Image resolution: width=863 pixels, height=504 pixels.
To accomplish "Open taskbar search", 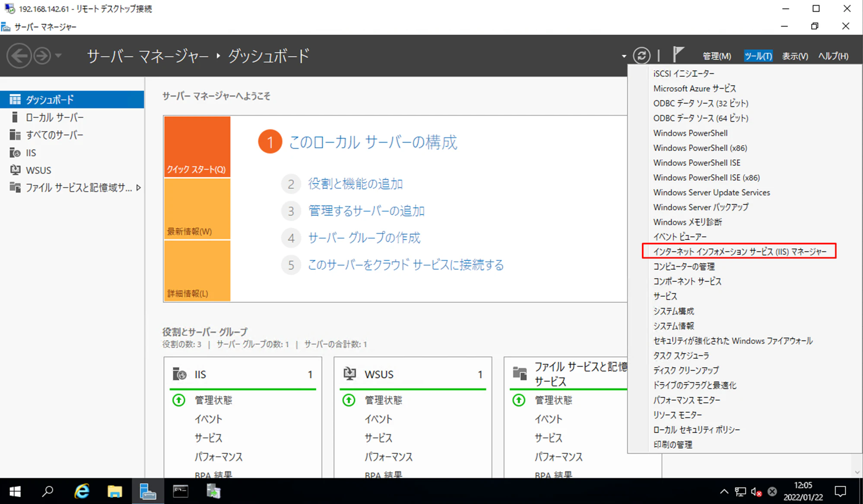I will [48, 491].
